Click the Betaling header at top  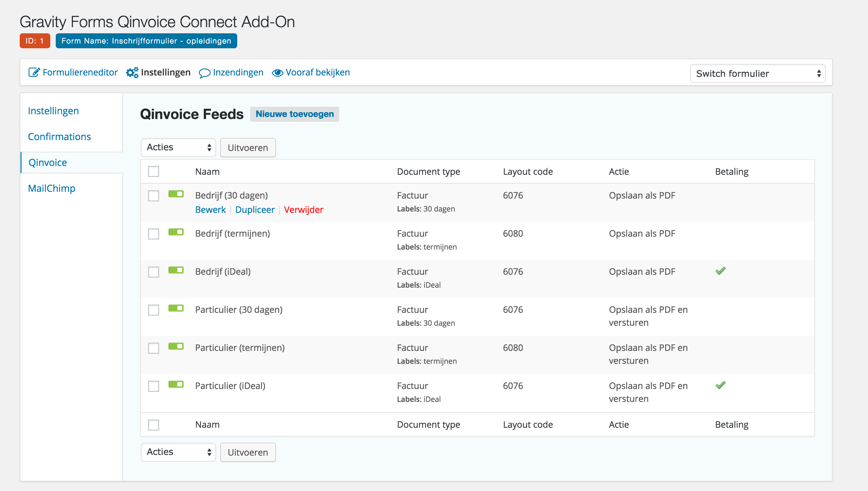(732, 172)
